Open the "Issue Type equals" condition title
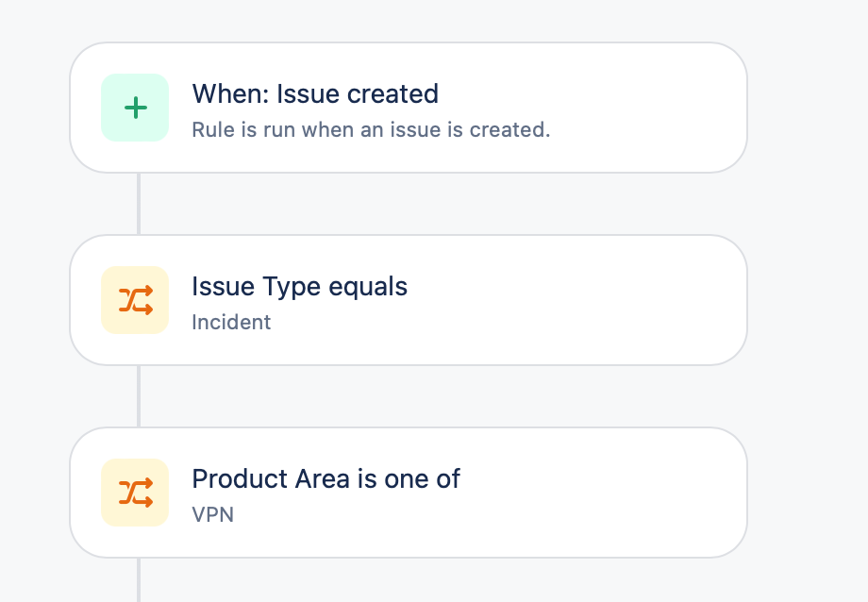Image resolution: width=868 pixels, height=602 pixels. pyautogui.click(x=299, y=287)
